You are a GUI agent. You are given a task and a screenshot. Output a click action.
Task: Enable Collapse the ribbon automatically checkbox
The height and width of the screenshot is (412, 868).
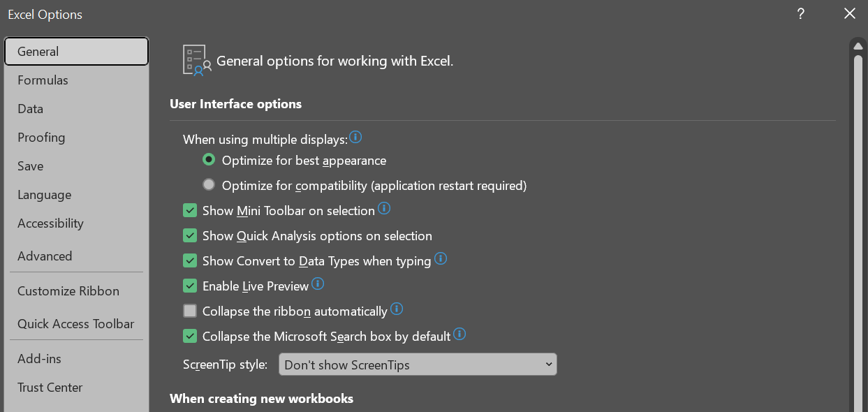tap(190, 311)
